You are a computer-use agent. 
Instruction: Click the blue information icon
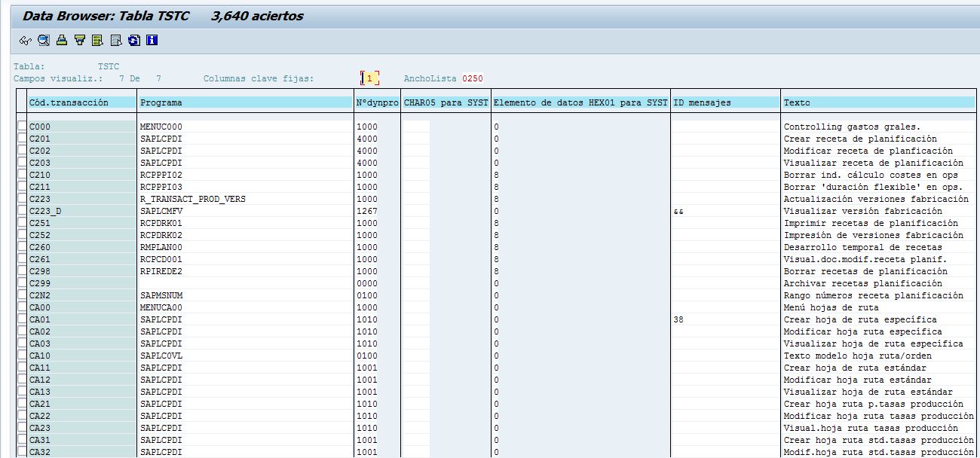pyautogui.click(x=152, y=40)
